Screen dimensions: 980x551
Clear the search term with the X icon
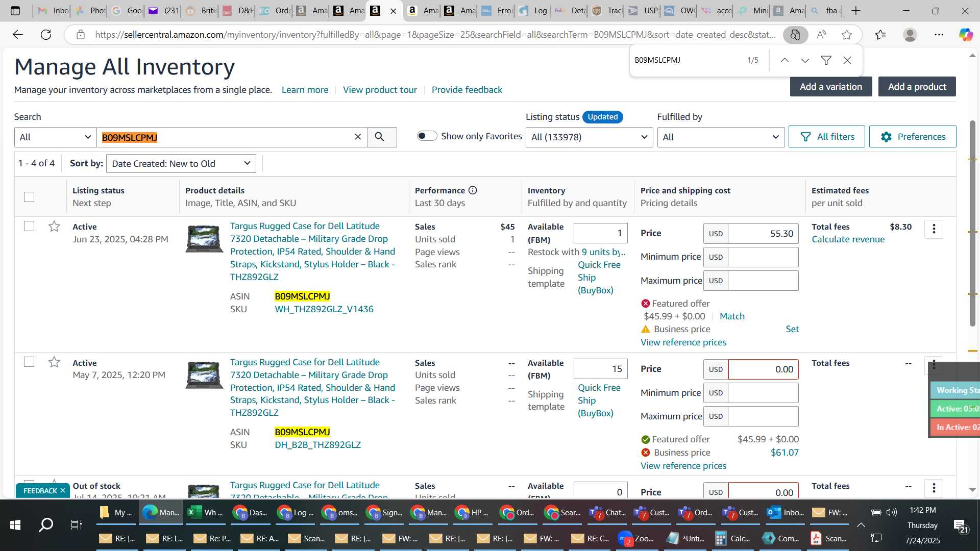click(358, 137)
